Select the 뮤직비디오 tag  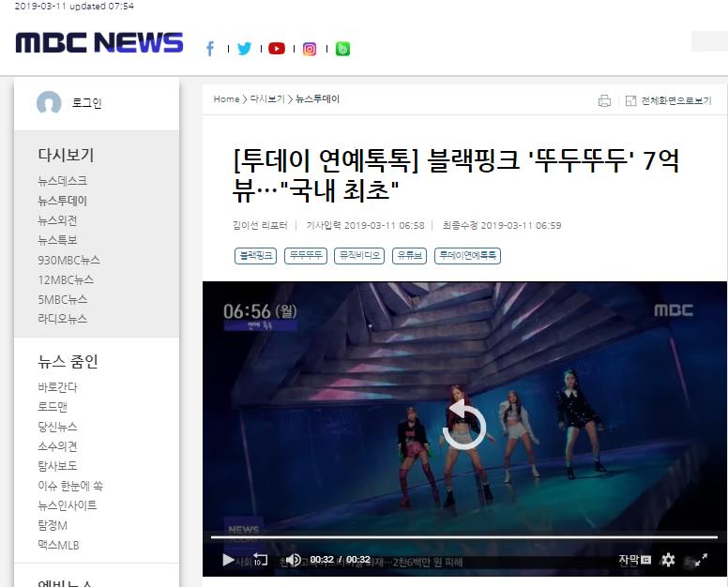[359, 256]
